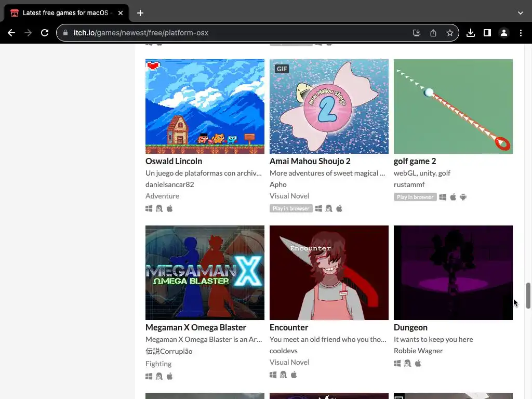The image size is (532, 399).
Task: Open Oswald Lincoln game thumbnail
Action: tap(205, 107)
